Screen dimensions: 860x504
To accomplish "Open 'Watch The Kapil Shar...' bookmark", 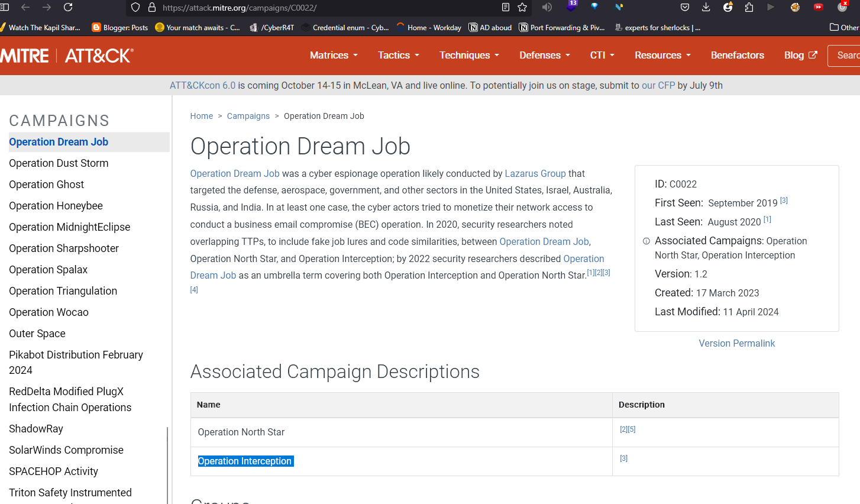I will coord(40,28).
